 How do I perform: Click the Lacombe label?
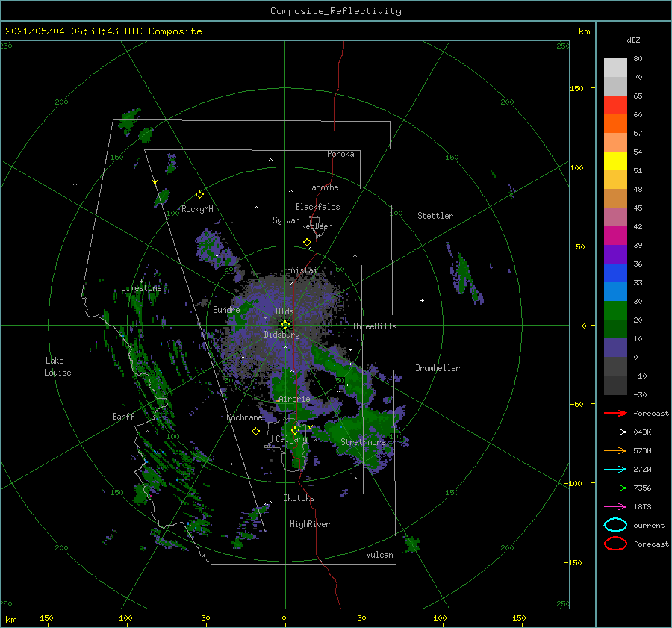[323, 187]
